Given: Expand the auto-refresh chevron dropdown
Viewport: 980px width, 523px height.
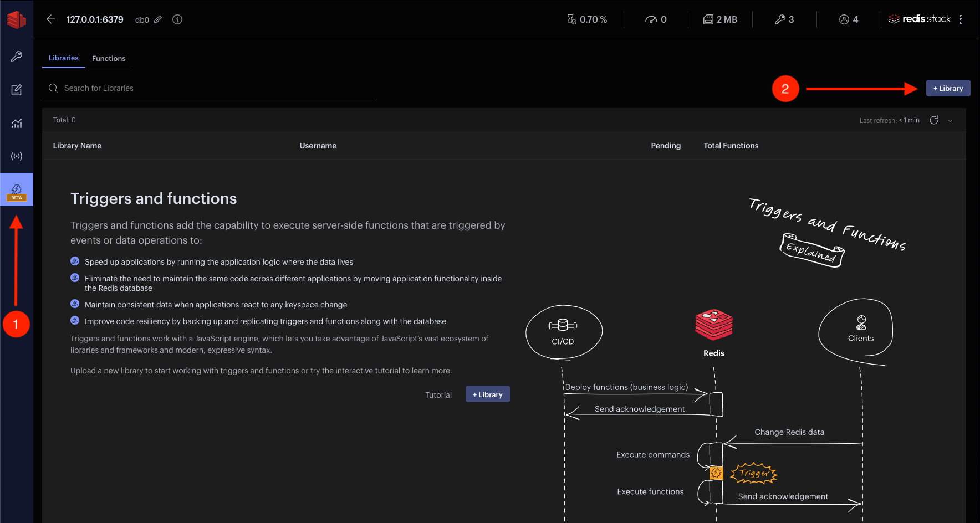Looking at the screenshot, I should (950, 121).
